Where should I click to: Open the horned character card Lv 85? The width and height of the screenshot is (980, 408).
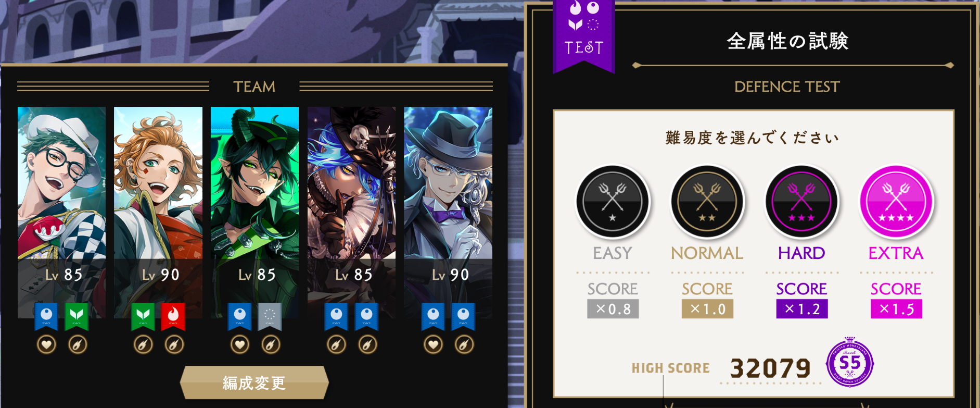(254, 212)
